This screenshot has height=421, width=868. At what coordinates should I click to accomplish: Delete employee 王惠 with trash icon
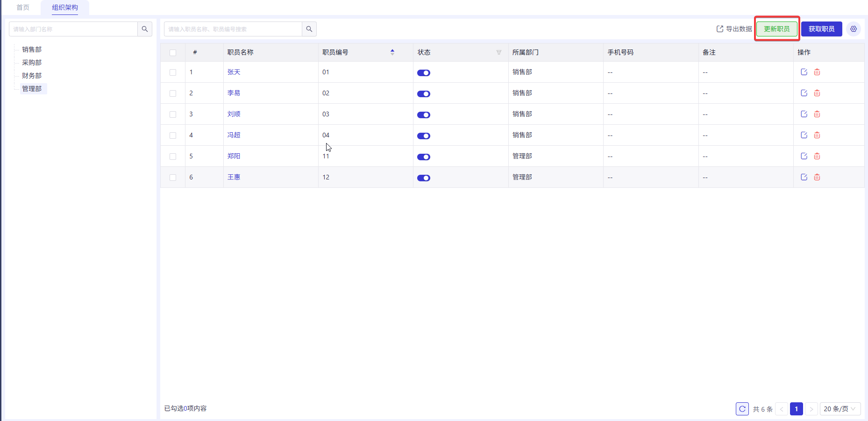pyautogui.click(x=817, y=177)
